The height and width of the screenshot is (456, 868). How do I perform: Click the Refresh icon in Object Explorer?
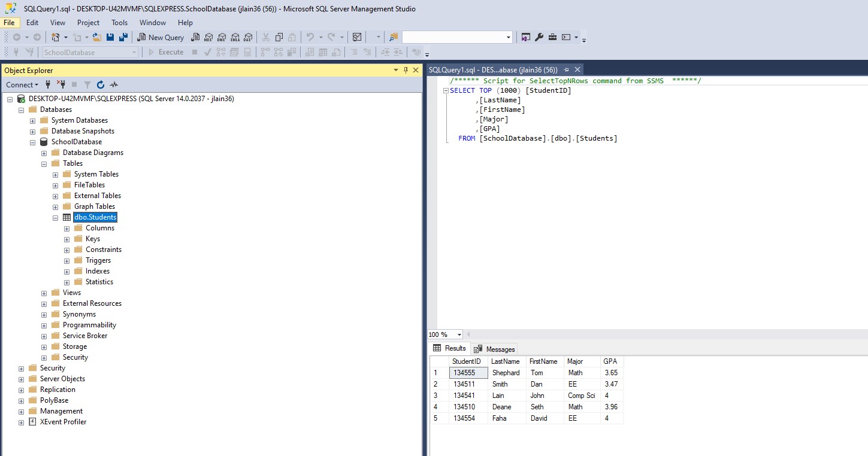click(101, 85)
